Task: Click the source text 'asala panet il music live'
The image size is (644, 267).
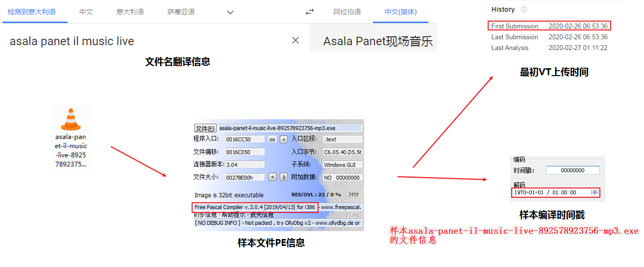Action: (x=72, y=41)
